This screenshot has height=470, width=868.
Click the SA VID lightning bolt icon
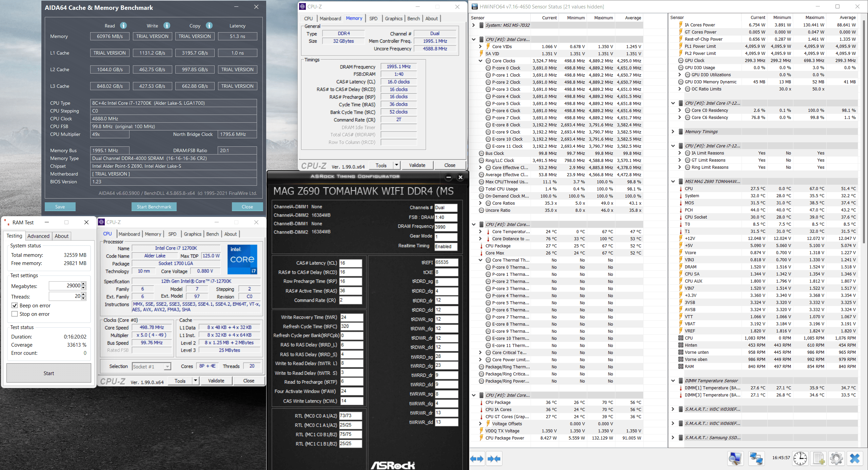coord(481,54)
